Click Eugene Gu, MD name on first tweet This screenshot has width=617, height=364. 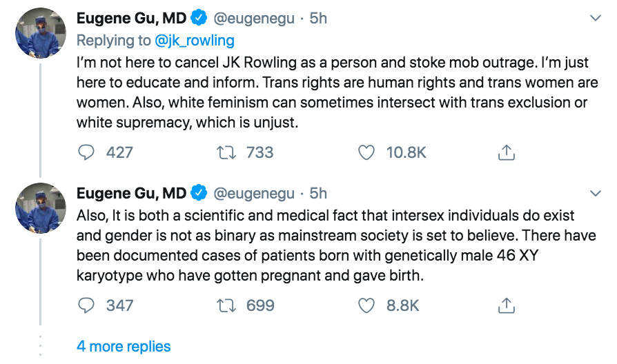[131, 18]
